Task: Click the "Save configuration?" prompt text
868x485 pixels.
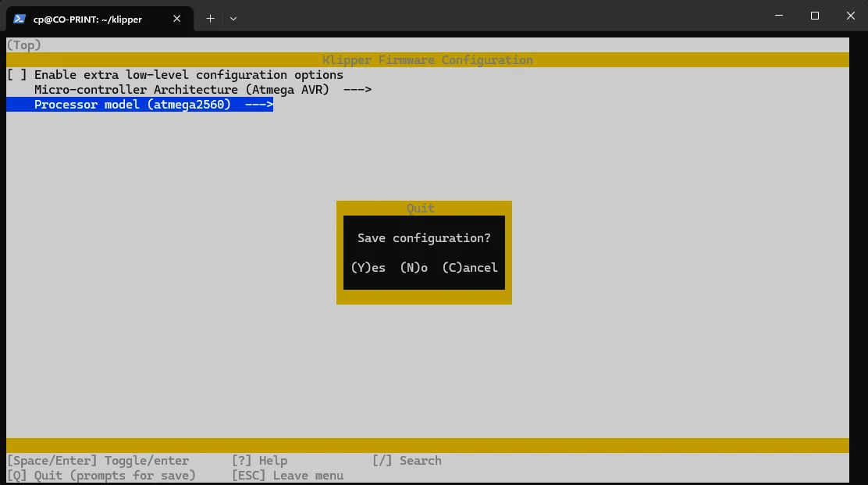Action: (424, 238)
